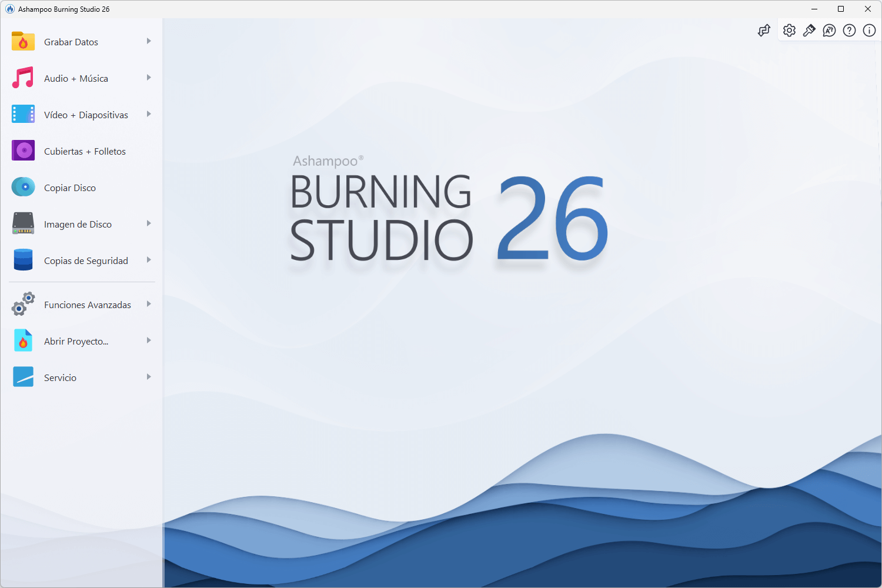Click the Ashampoo flame icon in title bar
Image resolution: width=882 pixels, height=588 pixels.
pyautogui.click(x=9, y=9)
